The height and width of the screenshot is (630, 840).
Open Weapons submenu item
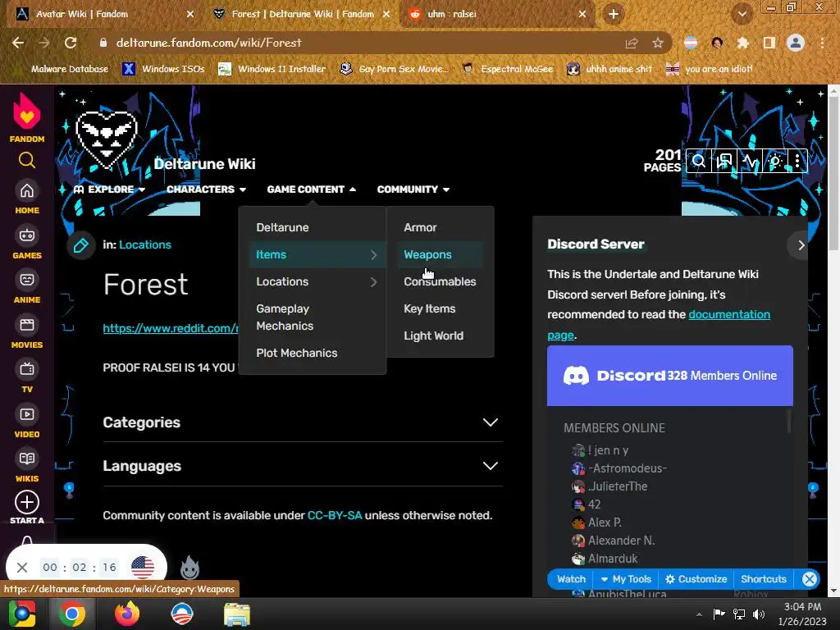click(440, 254)
